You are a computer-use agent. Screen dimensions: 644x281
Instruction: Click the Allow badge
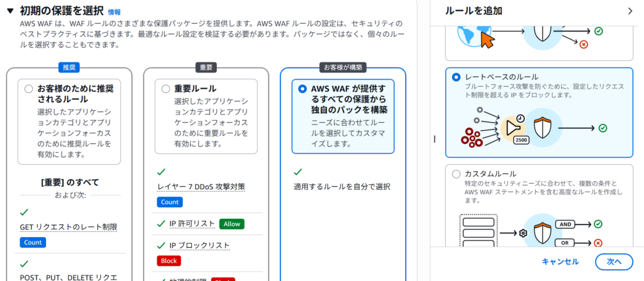coord(231,224)
